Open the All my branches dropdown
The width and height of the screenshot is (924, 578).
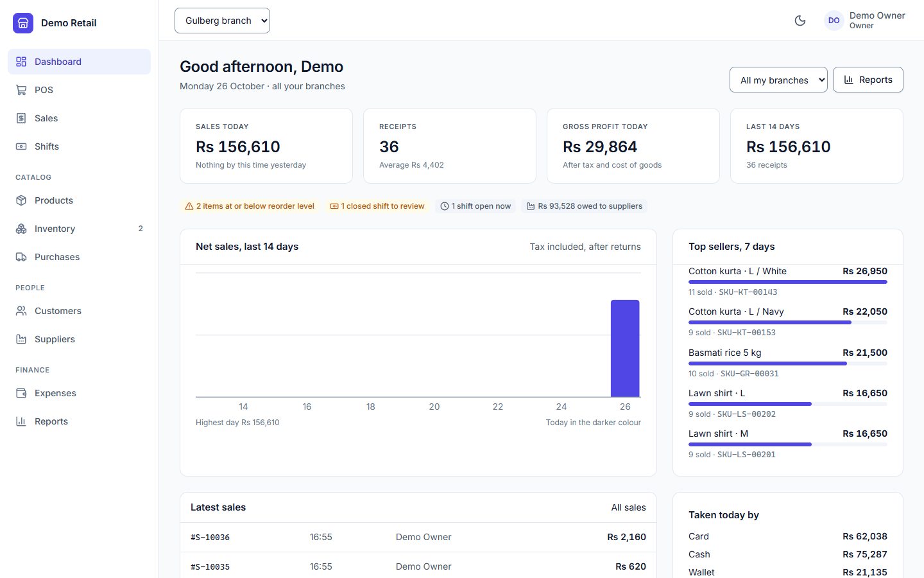click(x=778, y=80)
